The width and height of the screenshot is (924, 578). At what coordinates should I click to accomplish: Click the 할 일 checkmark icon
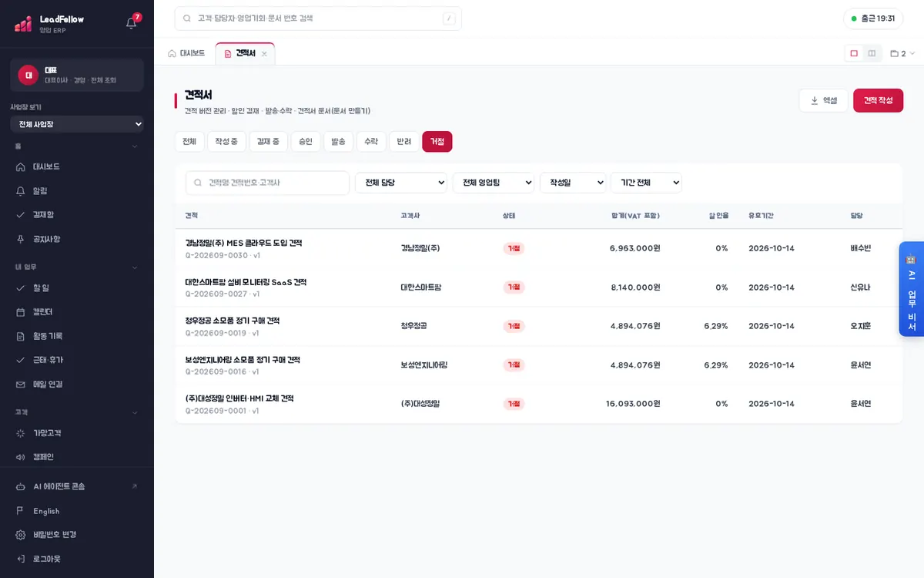click(x=21, y=288)
